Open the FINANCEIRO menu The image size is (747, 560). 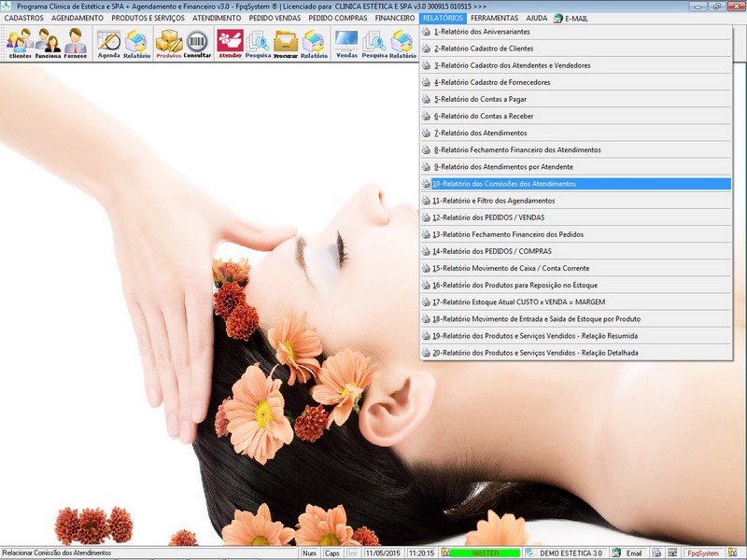point(394,18)
